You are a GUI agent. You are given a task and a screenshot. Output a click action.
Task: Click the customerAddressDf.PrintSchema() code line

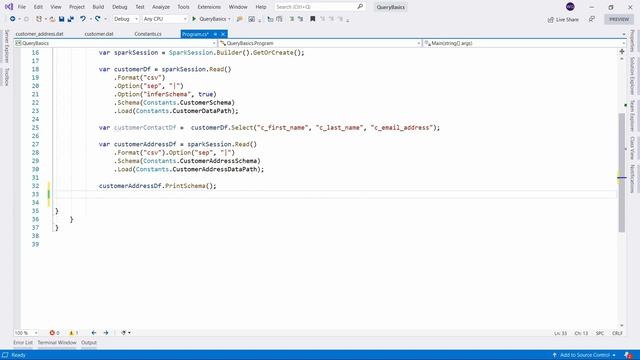(158, 186)
